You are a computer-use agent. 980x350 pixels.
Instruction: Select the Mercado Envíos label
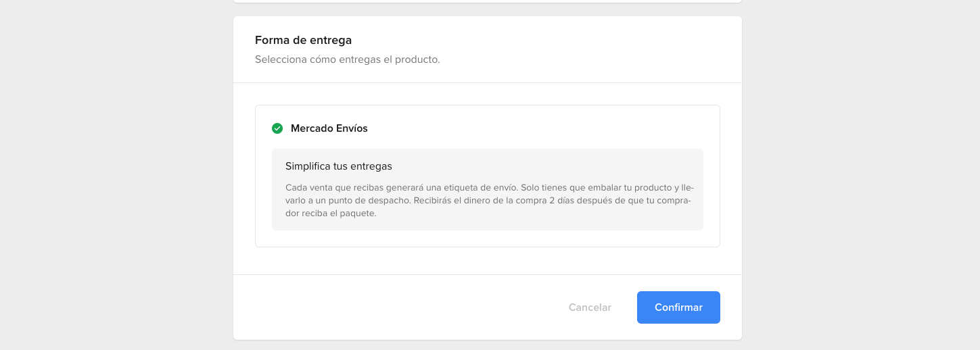pyautogui.click(x=329, y=128)
